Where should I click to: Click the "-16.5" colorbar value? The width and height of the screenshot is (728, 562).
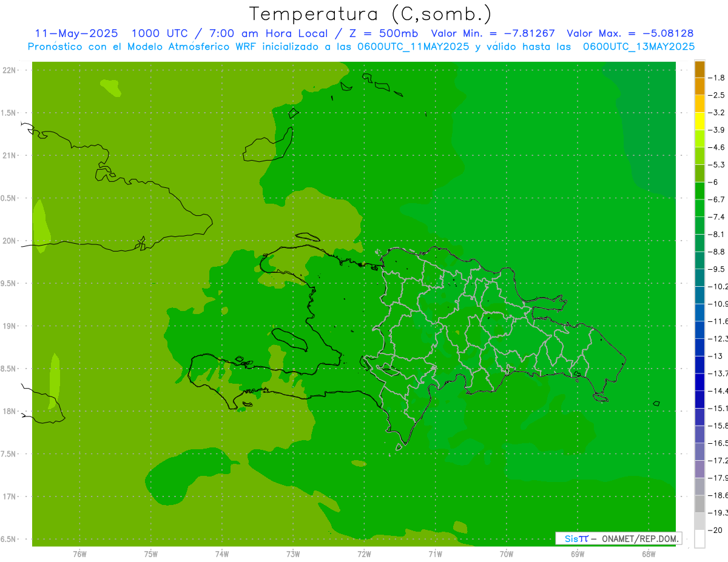tap(718, 443)
